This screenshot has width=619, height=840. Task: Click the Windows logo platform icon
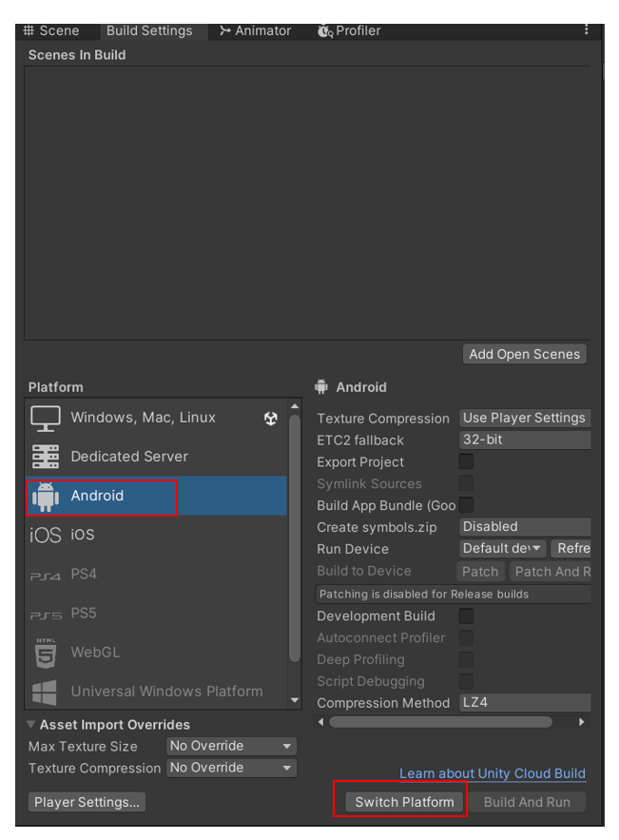45,693
